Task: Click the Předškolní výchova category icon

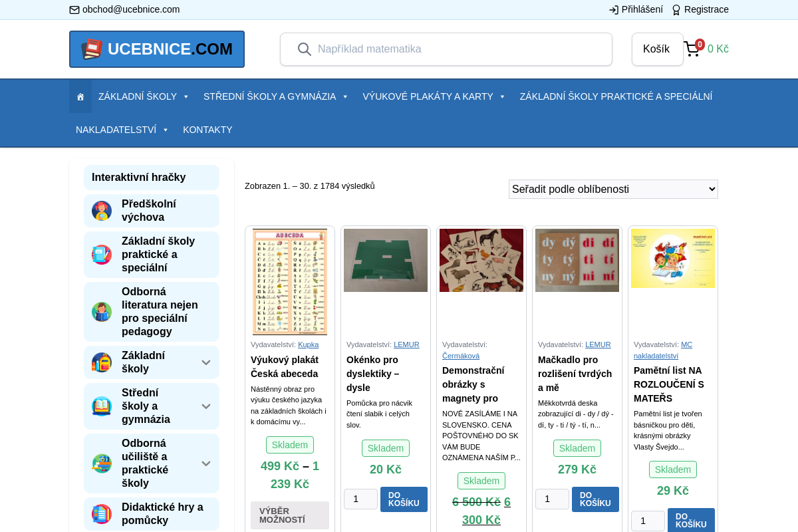Action: [102, 211]
